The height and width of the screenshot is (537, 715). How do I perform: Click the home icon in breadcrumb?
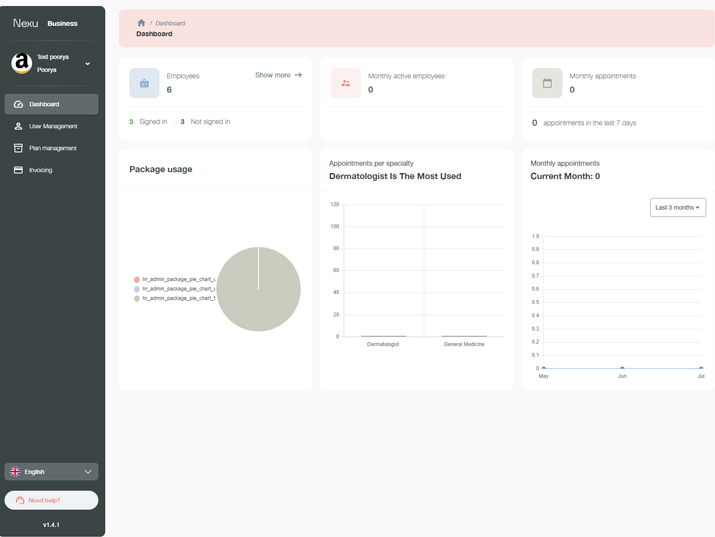point(141,23)
